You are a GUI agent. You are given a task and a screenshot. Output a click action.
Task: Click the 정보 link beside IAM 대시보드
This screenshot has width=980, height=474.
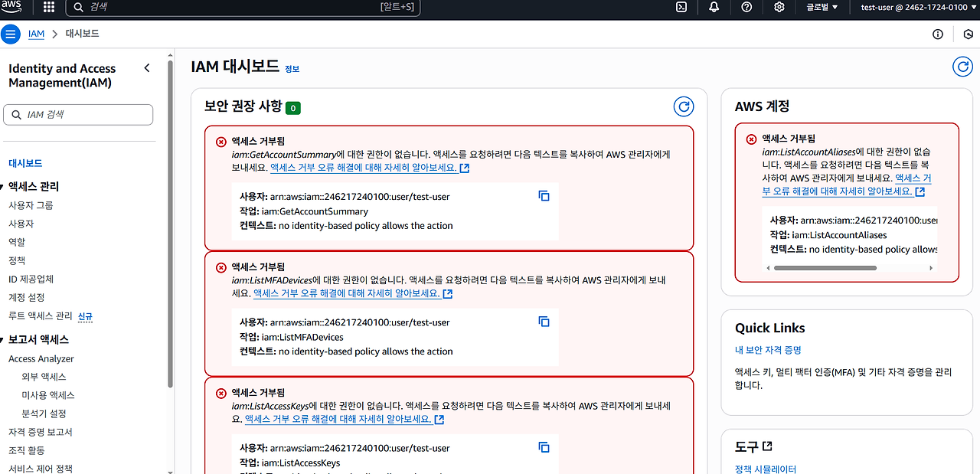(292, 69)
